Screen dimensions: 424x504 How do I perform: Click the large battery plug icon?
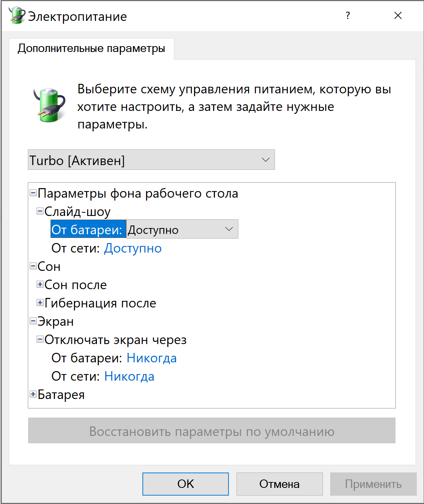(49, 105)
